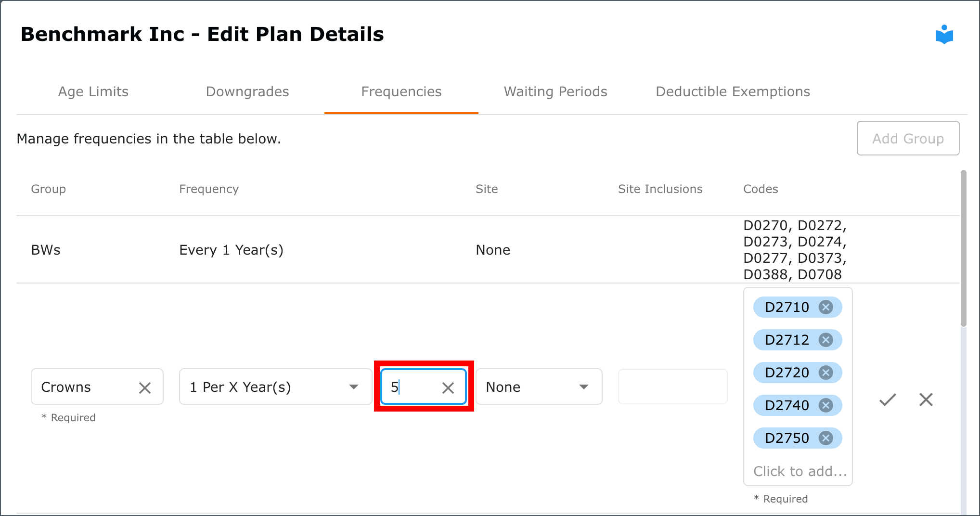This screenshot has height=516, width=980.
Task: Switch to the Age Limits tab
Action: coord(93,91)
